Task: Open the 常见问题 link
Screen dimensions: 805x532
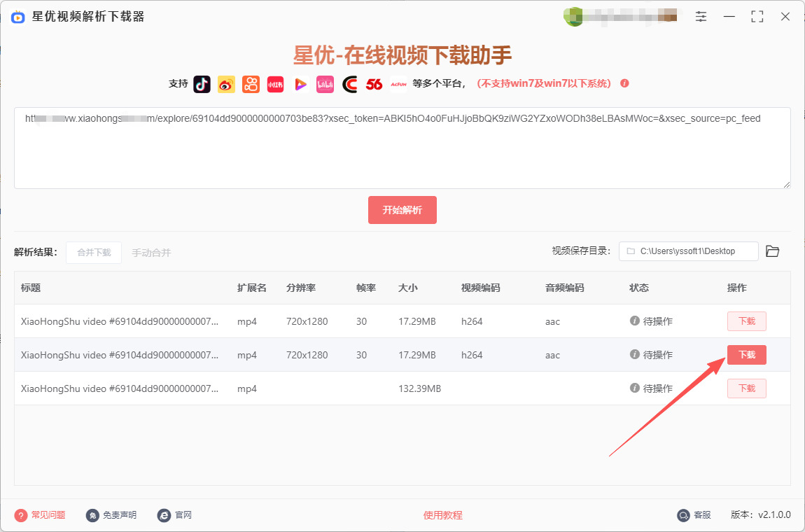Action: pos(48,515)
